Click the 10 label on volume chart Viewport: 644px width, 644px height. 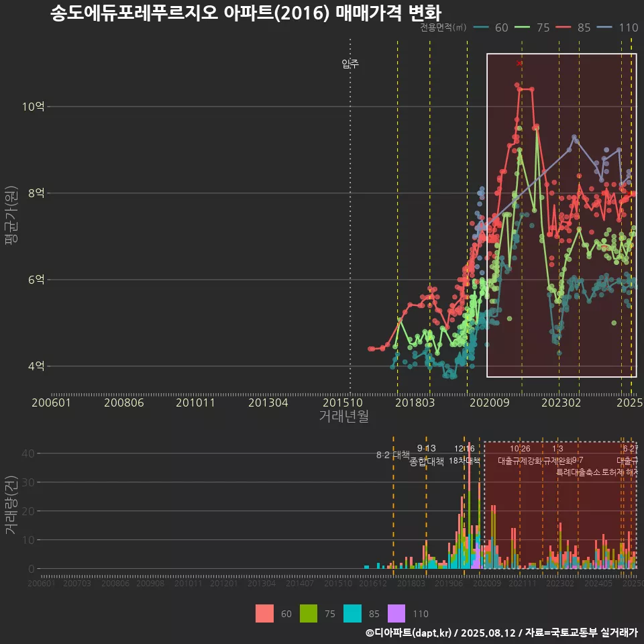pyautogui.click(x=28, y=539)
